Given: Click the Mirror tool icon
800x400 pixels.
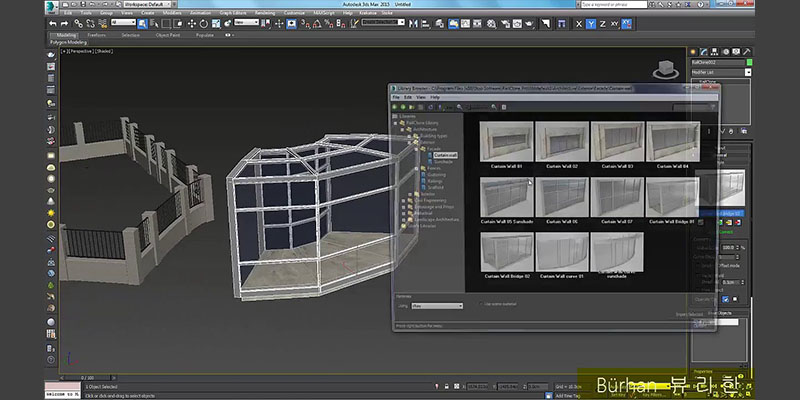Looking at the screenshot, I should [x=413, y=23].
